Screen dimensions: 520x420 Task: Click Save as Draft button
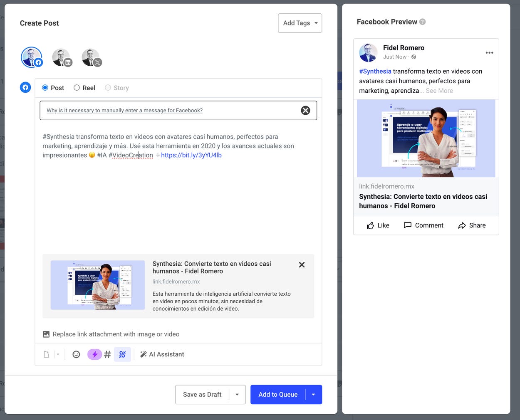click(x=202, y=394)
